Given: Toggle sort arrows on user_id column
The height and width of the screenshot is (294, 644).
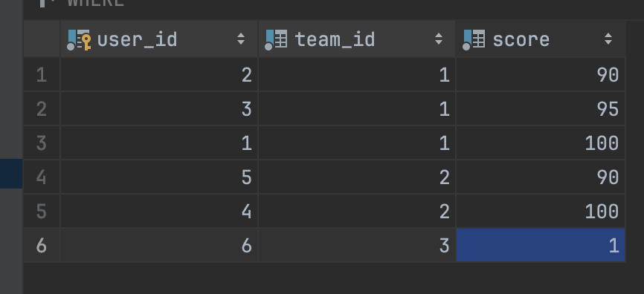Looking at the screenshot, I should tap(241, 39).
